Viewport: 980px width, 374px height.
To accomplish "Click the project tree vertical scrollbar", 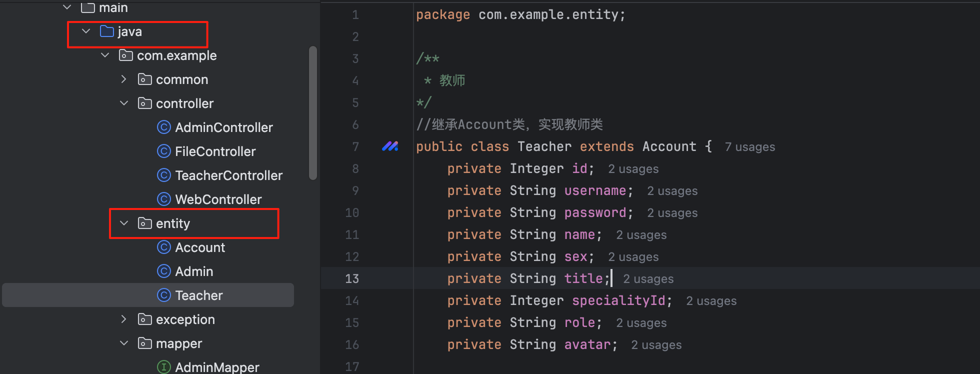I will click(313, 112).
